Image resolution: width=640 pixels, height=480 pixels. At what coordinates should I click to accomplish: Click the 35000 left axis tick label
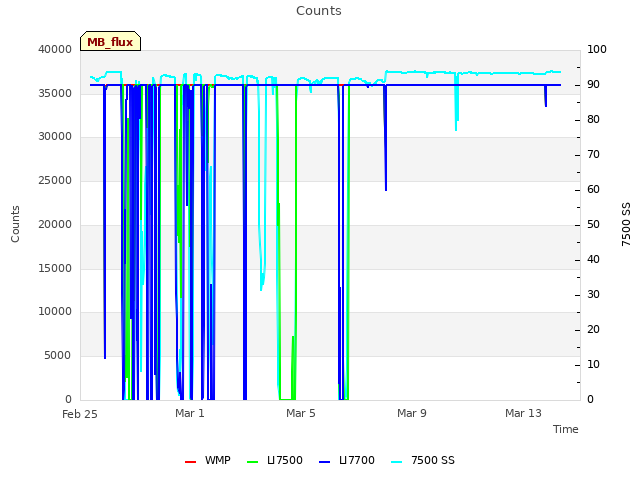(x=55, y=93)
